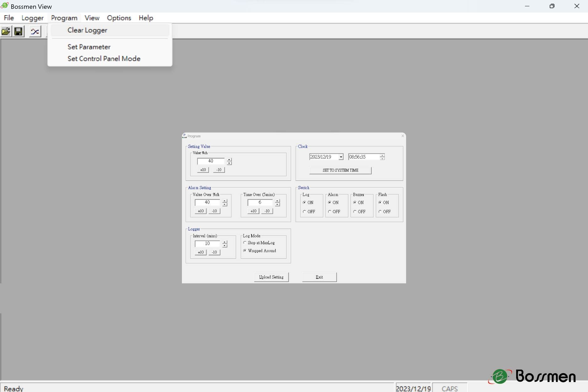The image size is (588, 392).
Task: Increase Clock time with the up arrow
Action: (x=382, y=155)
